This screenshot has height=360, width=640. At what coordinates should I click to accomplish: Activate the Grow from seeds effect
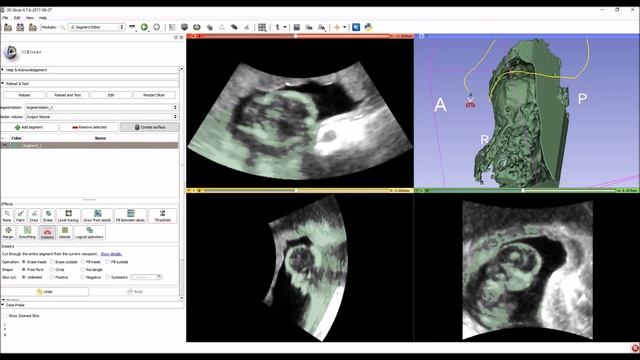97,216
